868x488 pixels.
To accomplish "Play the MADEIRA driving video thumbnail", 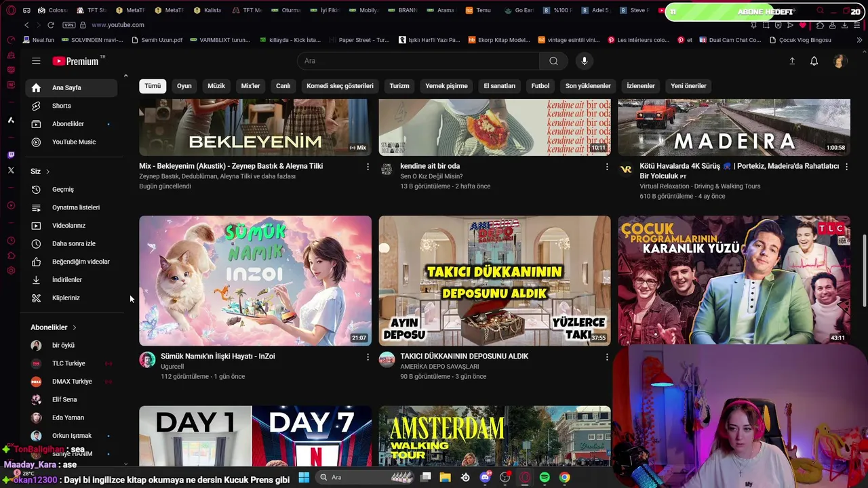I will point(734,127).
